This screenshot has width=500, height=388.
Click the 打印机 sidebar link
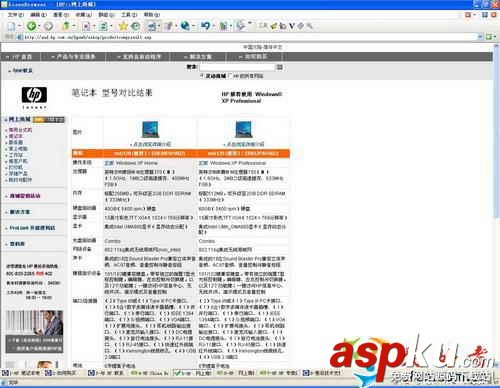[x=16, y=167]
